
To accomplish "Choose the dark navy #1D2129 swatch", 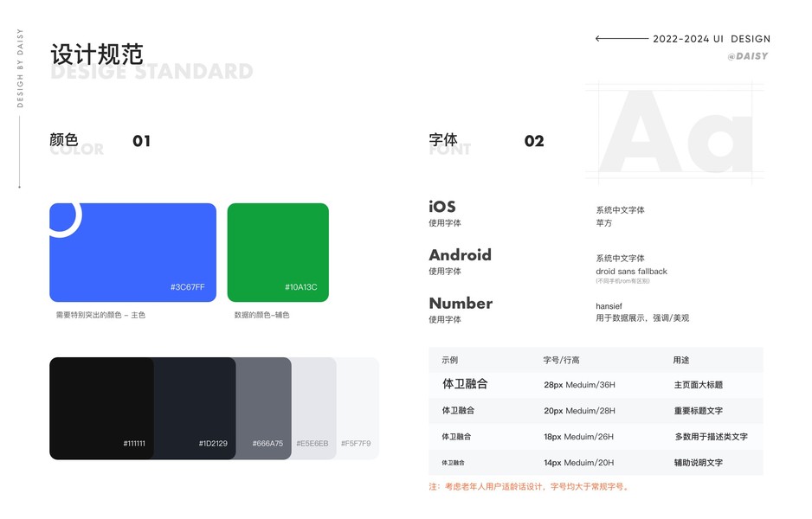I will coord(195,408).
